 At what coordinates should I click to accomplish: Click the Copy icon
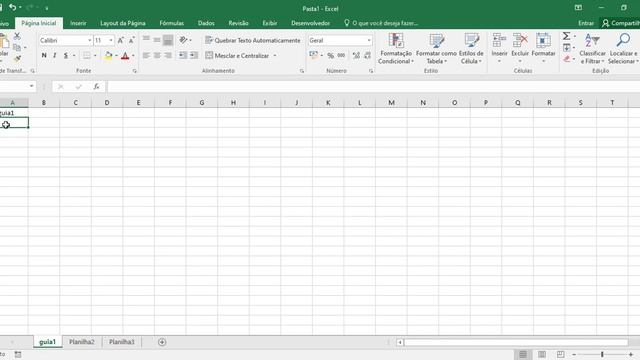tap(17, 47)
